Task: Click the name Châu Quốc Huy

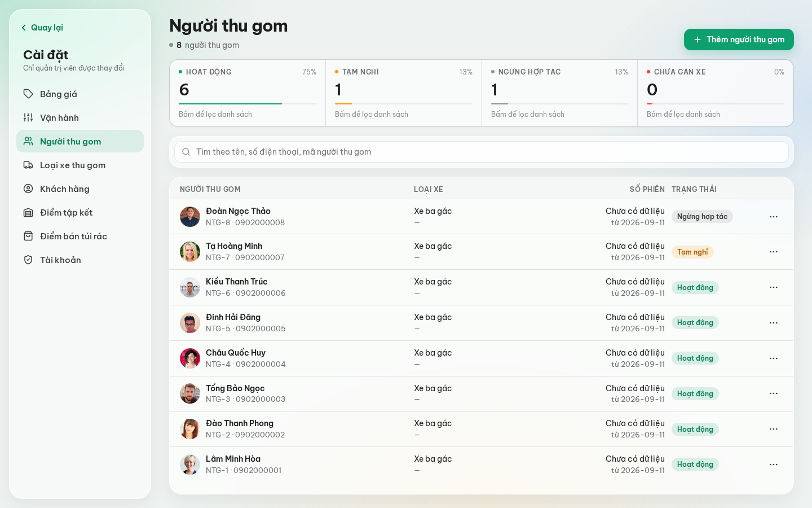Action: pyautogui.click(x=236, y=353)
